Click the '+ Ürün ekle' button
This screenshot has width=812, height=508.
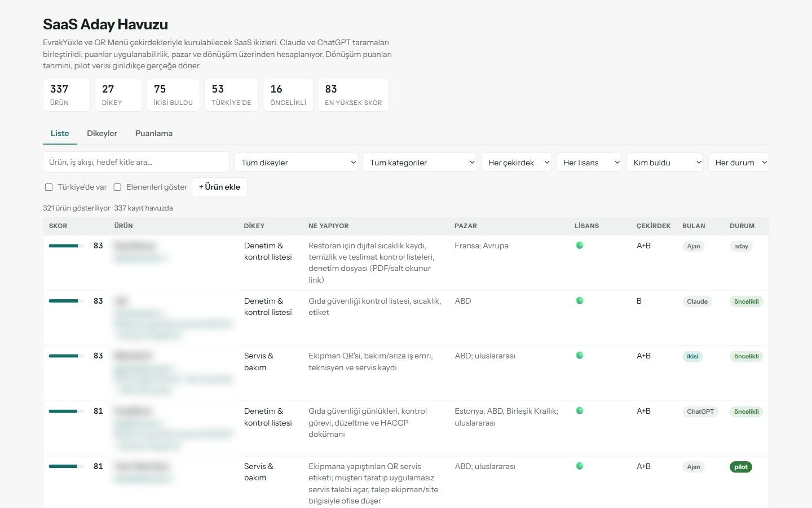coord(219,187)
